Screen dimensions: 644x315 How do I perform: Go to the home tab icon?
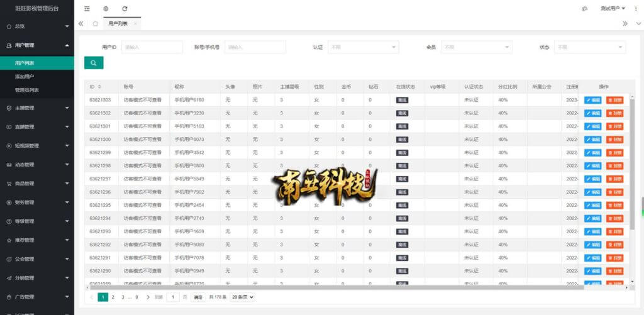pyautogui.click(x=96, y=24)
